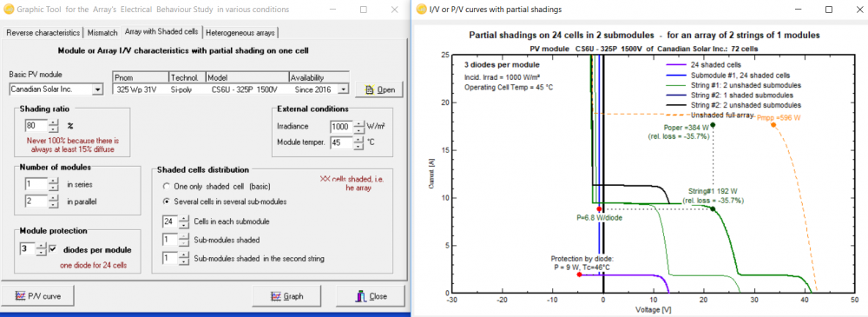Image resolution: width=868 pixels, height=317 pixels.
Task: Increase cells in each submodule
Action: [x=183, y=219]
